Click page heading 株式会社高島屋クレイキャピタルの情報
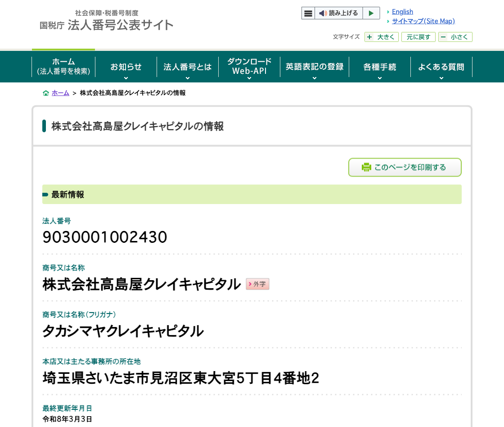This screenshot has width=504, height=427. [x=138, y=126]
